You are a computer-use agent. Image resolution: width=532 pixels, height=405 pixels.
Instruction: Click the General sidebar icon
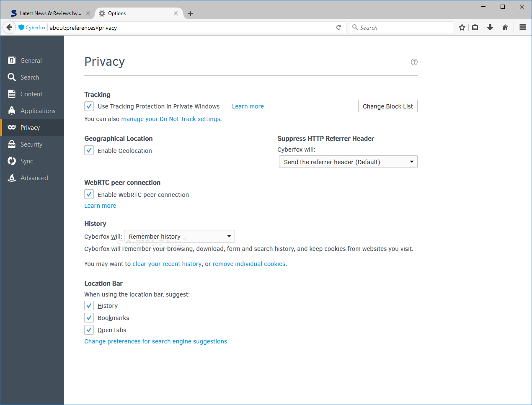click(x=12, y=60)
